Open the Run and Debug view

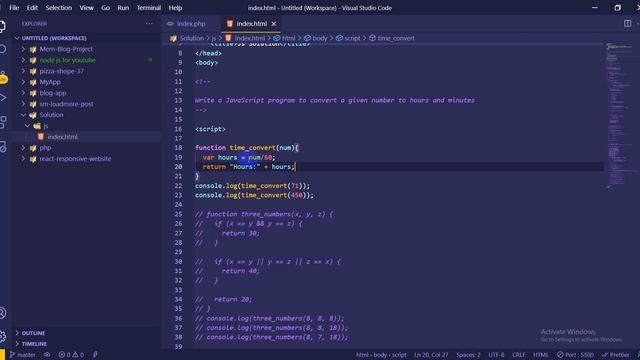[2, 98]
